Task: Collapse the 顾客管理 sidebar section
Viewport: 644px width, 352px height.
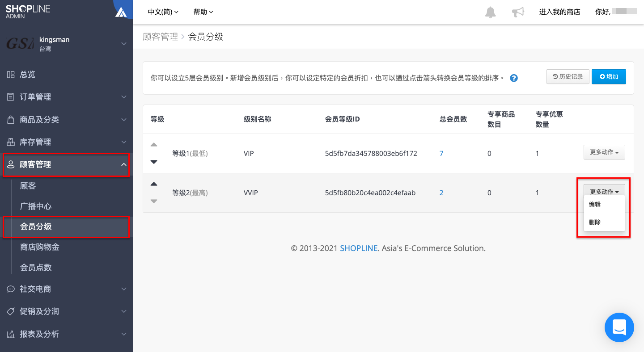Action: [66, 164]
